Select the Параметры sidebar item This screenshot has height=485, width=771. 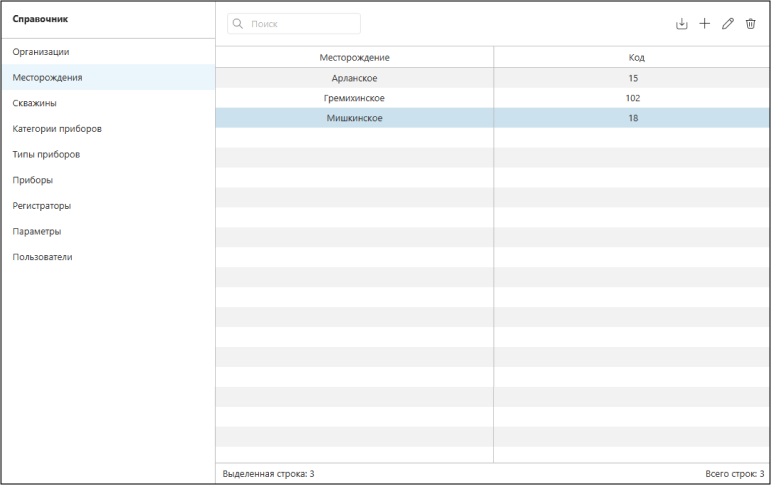37,231
